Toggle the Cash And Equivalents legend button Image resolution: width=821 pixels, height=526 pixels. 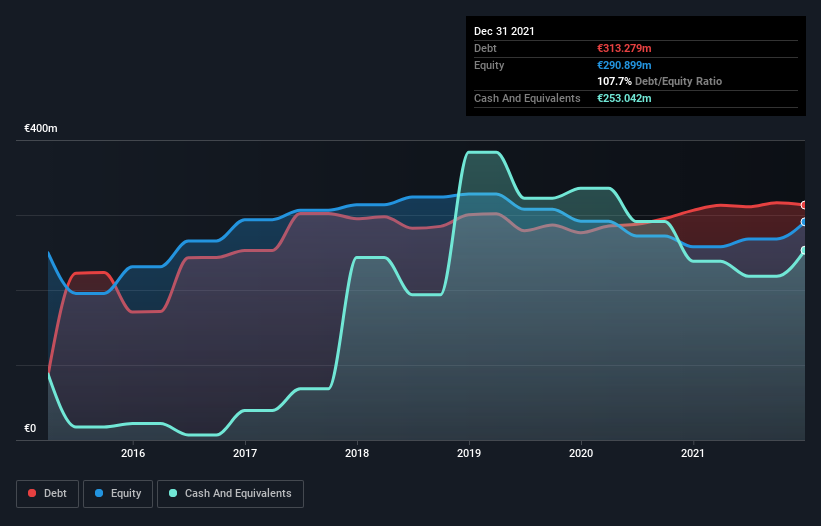pyautogui.click(x=230, y=494)
